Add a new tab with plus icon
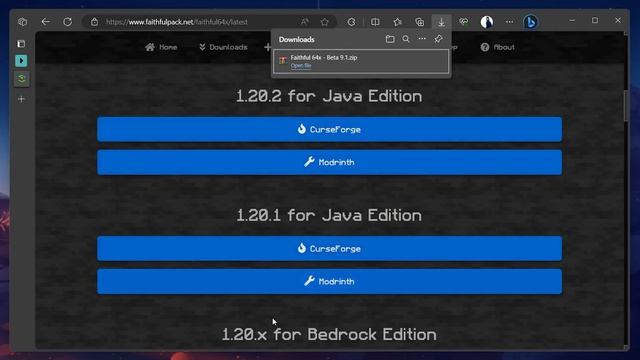Screen dimensions: 640x360 (21, 99)
